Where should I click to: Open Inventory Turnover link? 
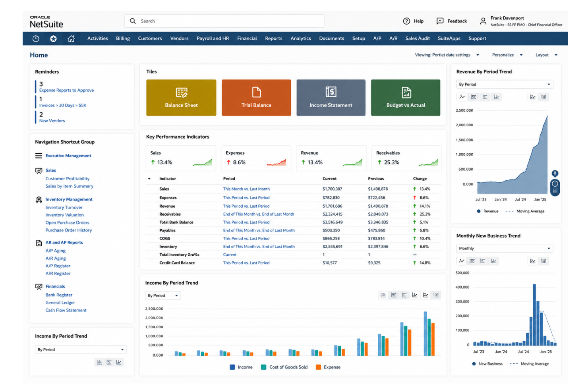(x=64, y=207)
